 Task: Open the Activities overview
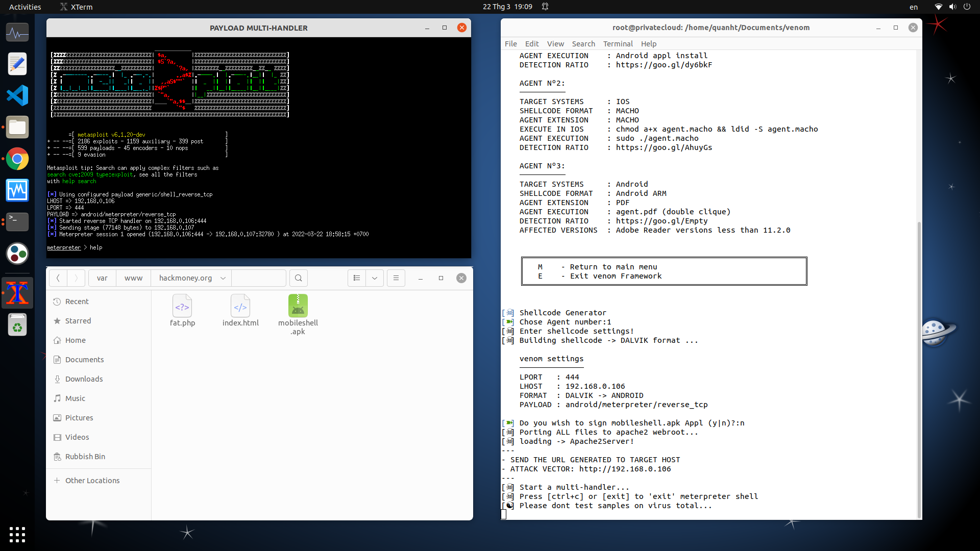point(25,7)
